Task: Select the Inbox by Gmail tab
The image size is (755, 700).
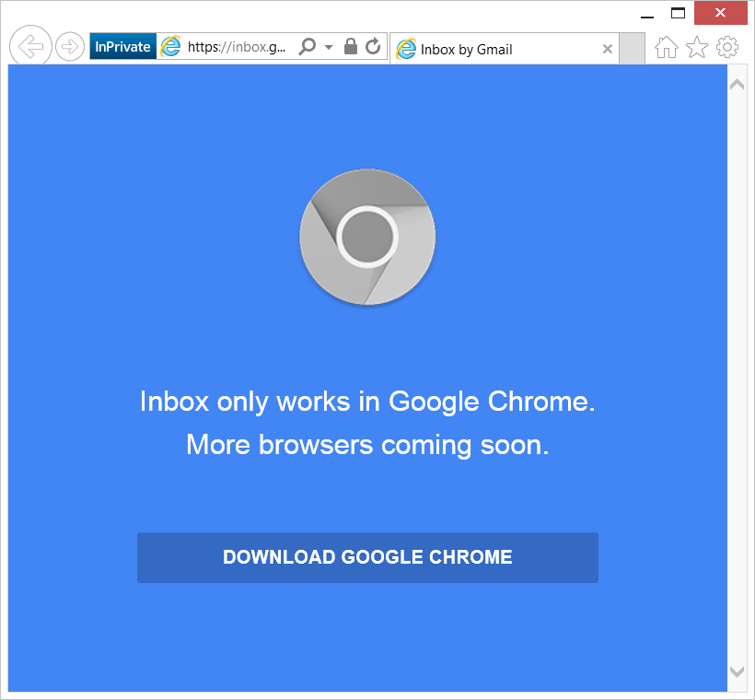Action: point(504,49)
